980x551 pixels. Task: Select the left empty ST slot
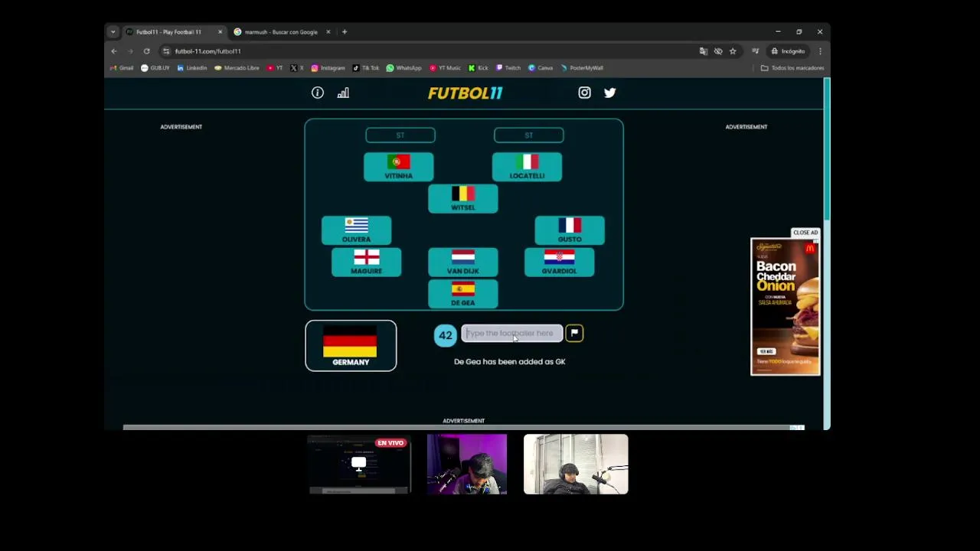click(400, 135)
